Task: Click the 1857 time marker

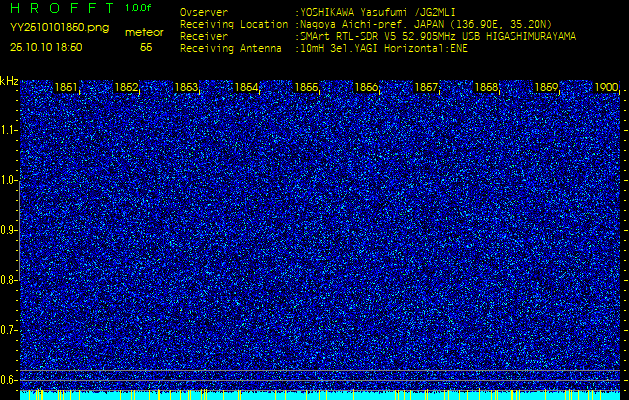Action: (x=426, y=87)
